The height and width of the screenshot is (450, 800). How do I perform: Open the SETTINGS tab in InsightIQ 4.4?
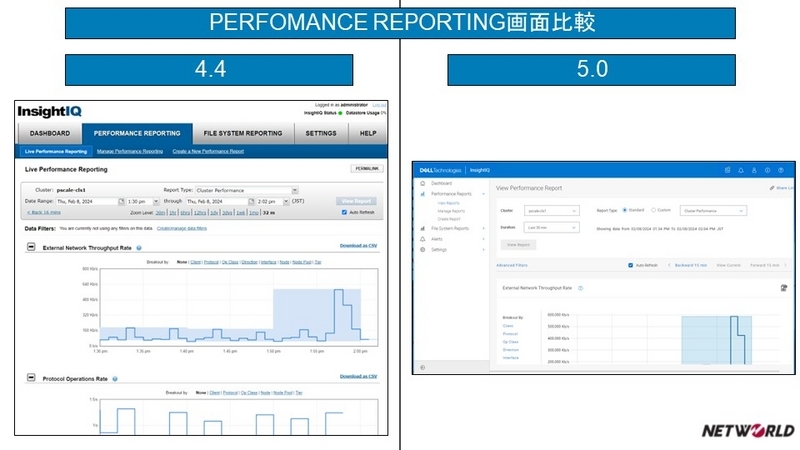(321, 134)
